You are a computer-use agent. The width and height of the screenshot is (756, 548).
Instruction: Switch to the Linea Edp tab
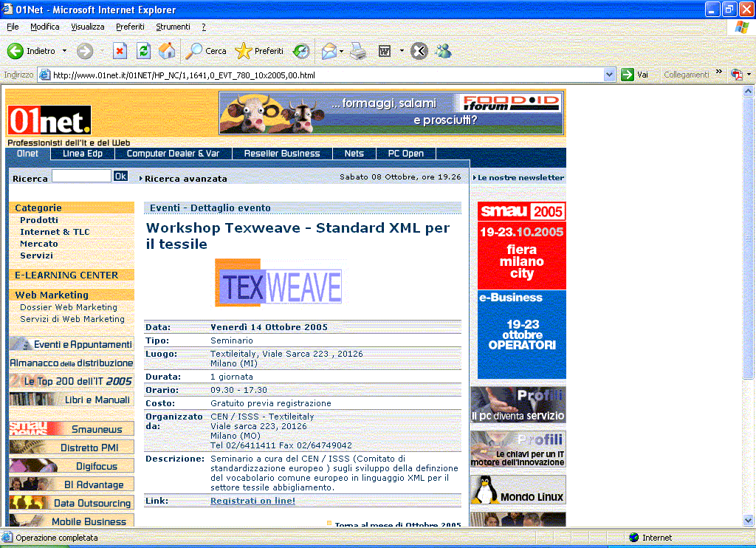[x=83, y=154]
